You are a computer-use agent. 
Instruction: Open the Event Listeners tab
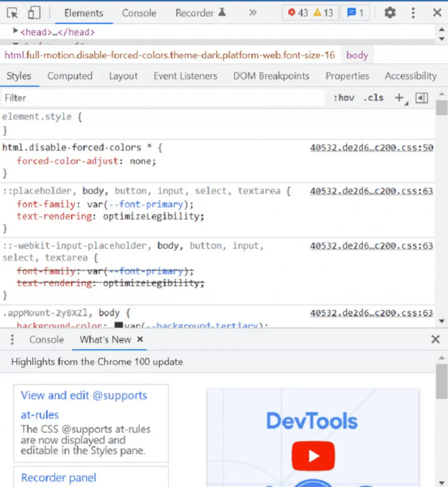185,76
